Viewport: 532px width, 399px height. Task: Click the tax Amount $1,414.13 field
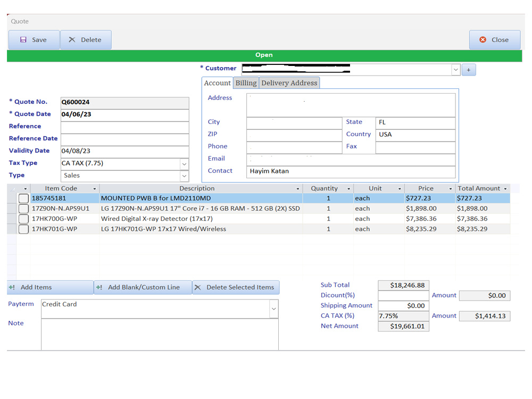[x=485, y=316]
